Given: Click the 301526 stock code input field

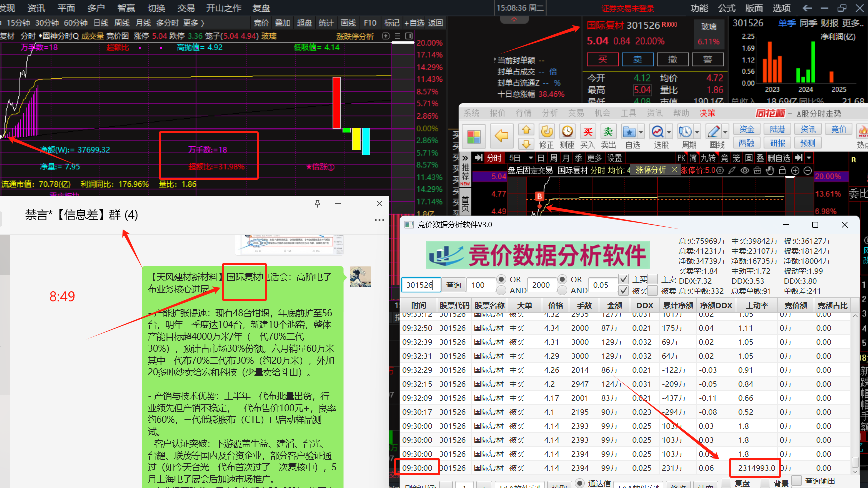Looking at the screenshot, I should click(420, 285).
